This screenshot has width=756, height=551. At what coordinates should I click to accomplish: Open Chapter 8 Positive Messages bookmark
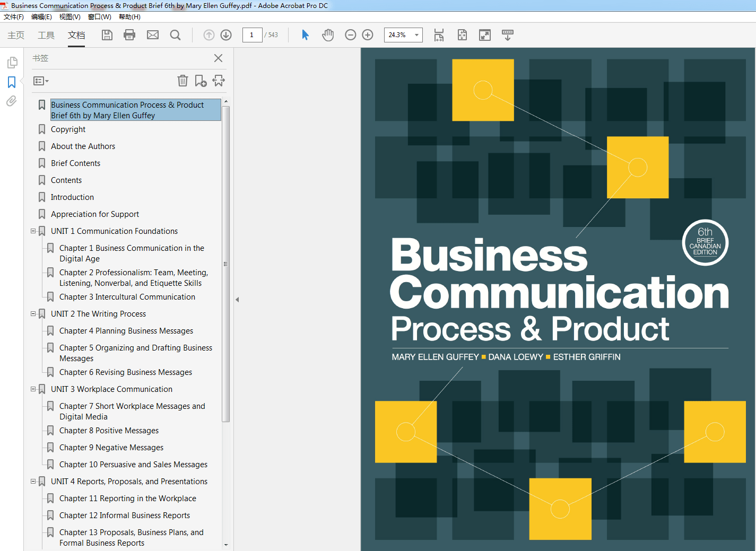(x=109, y=431)
